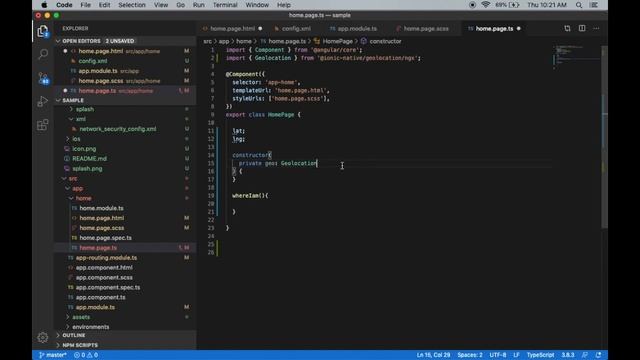The height and width of the screenshot is (360, 640).
Task: Click Ln 15, Col 29 cursor position
Action: (x=433, y=355)
